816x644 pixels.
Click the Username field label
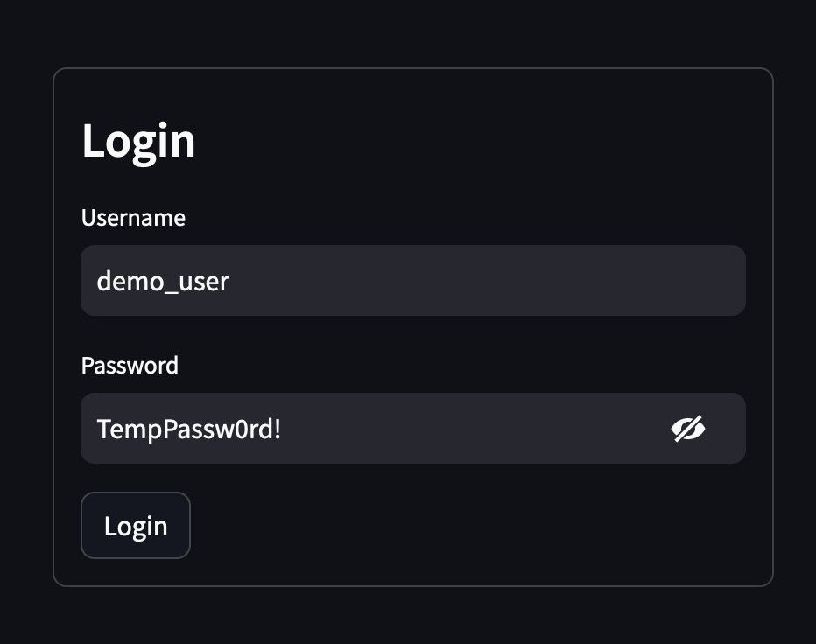[x=133, y=218]
